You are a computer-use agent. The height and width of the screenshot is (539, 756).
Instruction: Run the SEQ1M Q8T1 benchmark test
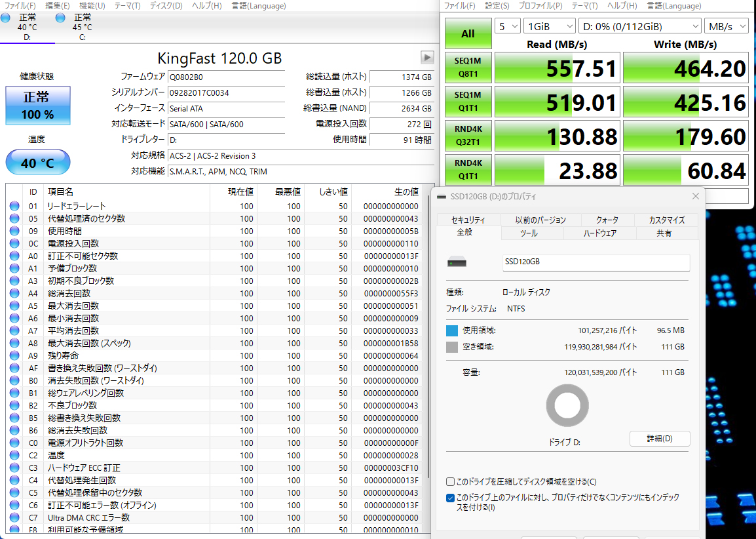(x=468, y=68)
